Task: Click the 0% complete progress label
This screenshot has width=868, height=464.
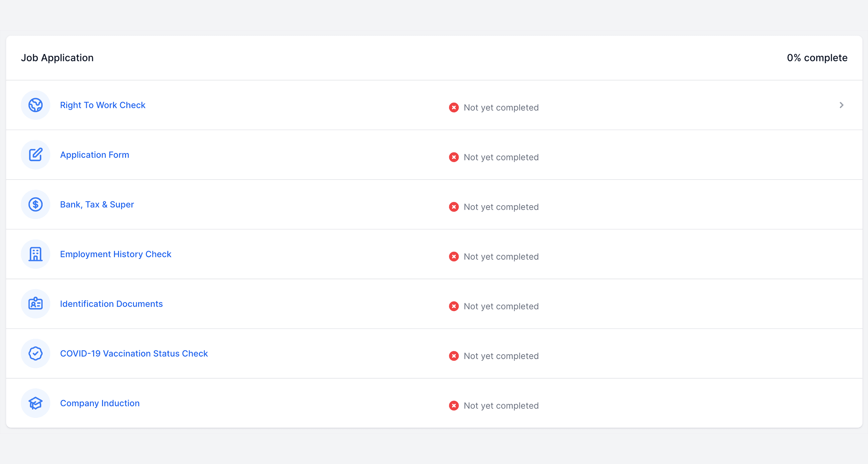Action: [x=817, y=58]
